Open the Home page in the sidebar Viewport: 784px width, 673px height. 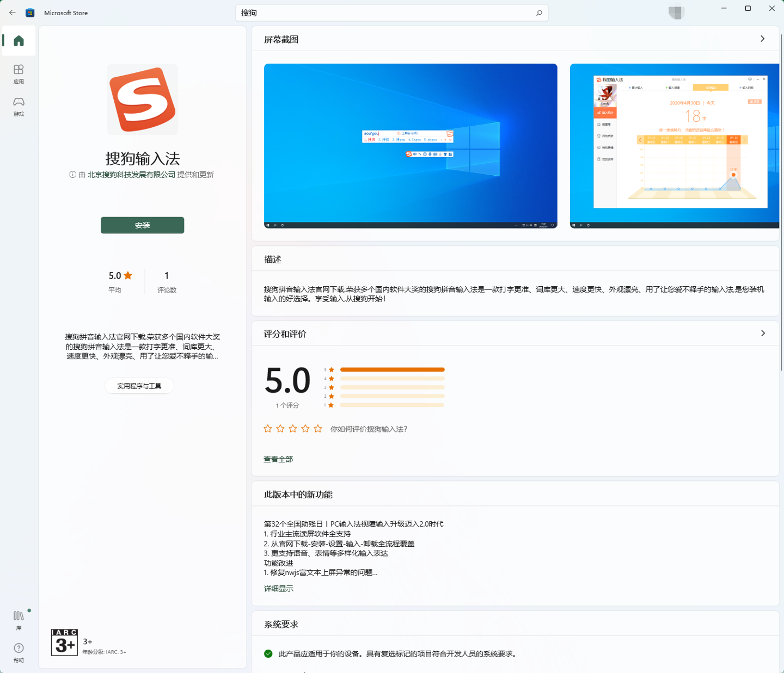click(19, 41)
